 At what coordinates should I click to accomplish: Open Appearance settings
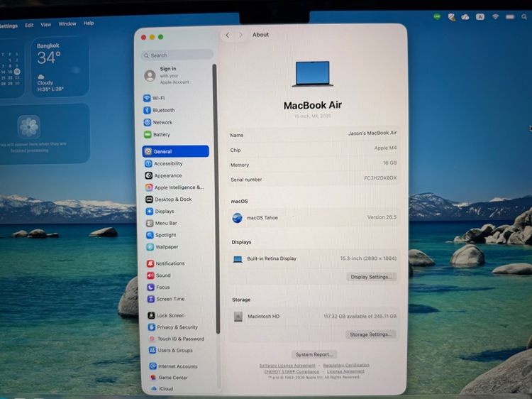tap(164, 175)
